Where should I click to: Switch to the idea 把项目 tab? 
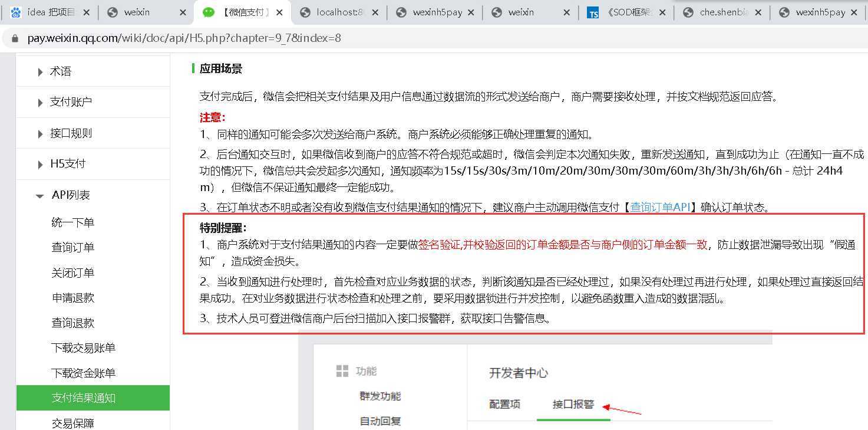50,12
